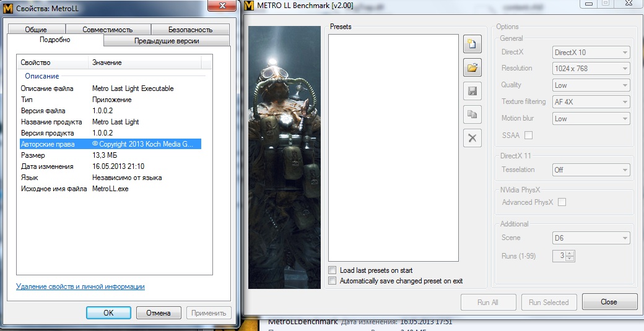The width and height of the screenshot is (644, 331).
Task: Click the save preset floppy icon
Action: [472, 91]
